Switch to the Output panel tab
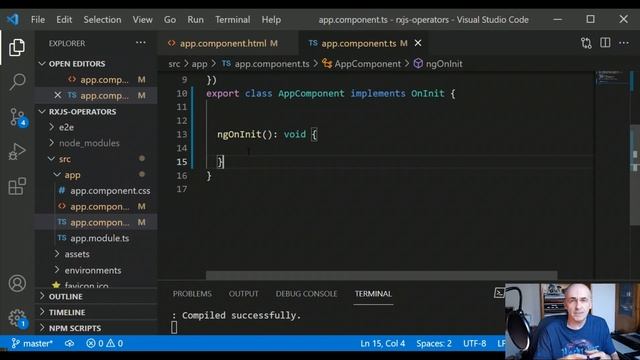640x360 pixels. point(243,293)
